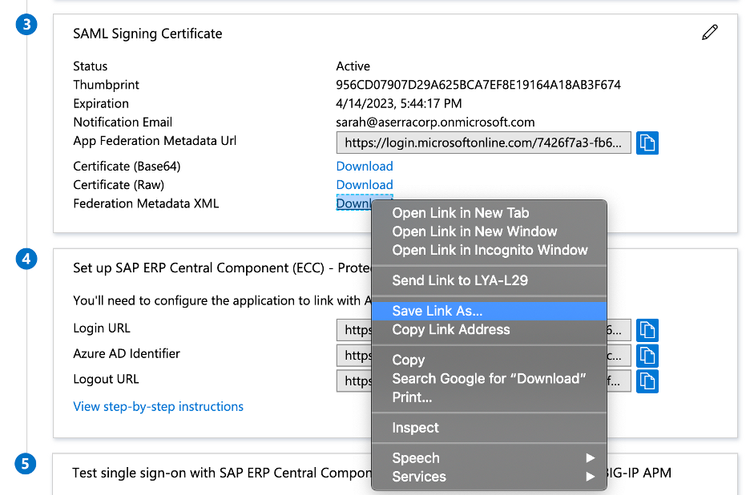Copy the Azure AD Identifier value
Image resolution: width=750 pixels, height=495 pixels.
647,355
